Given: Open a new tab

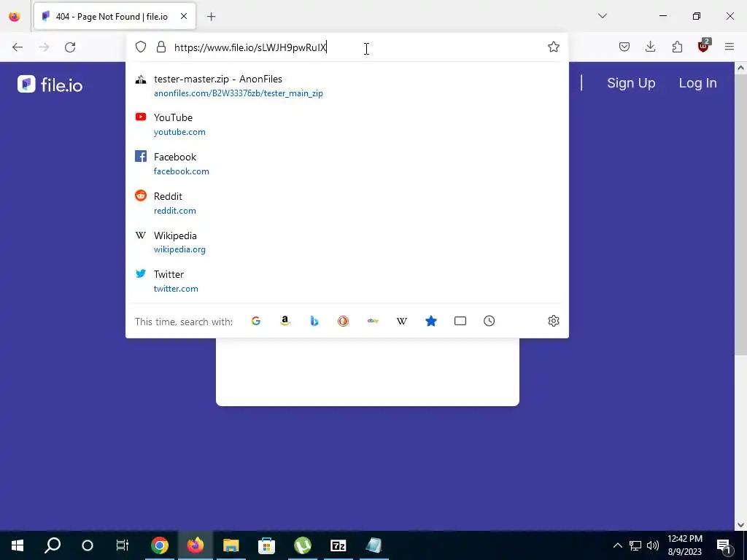Looking at the screenshot, I should coord(211,17).
